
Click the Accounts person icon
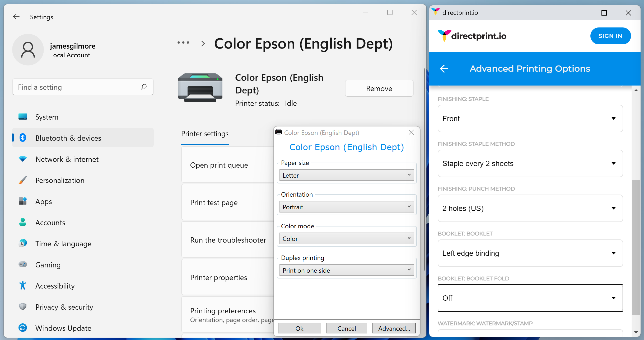coord(23,222)
